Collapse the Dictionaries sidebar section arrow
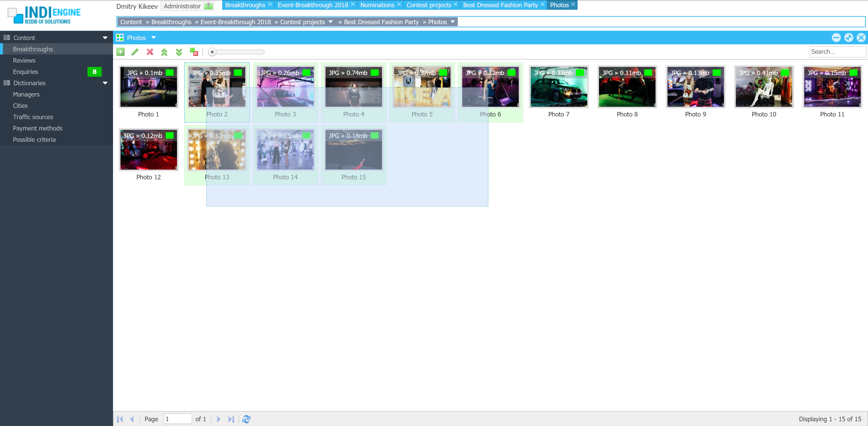 (x=105, y=83)
